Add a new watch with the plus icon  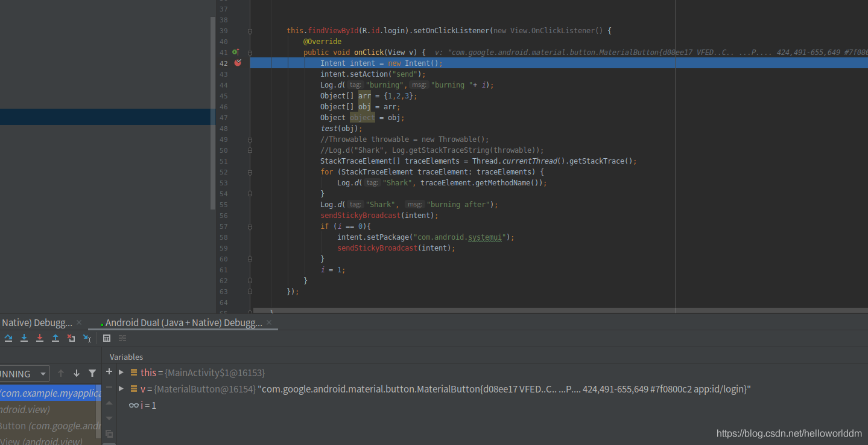point(109,372)
